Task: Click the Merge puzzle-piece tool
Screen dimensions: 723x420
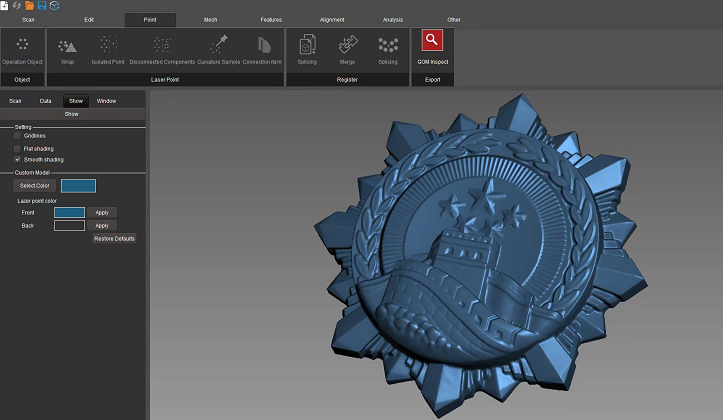Action: [x=347, y=50]
